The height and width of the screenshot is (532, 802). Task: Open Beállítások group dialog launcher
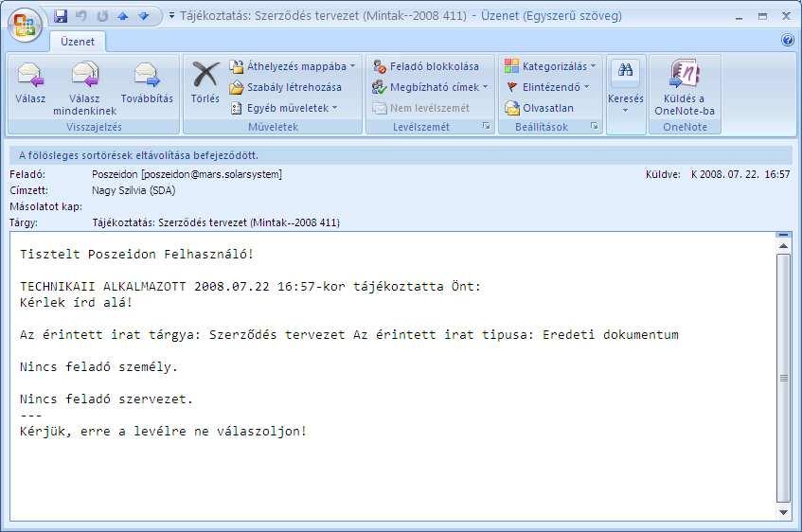click(x=594, y=126)
